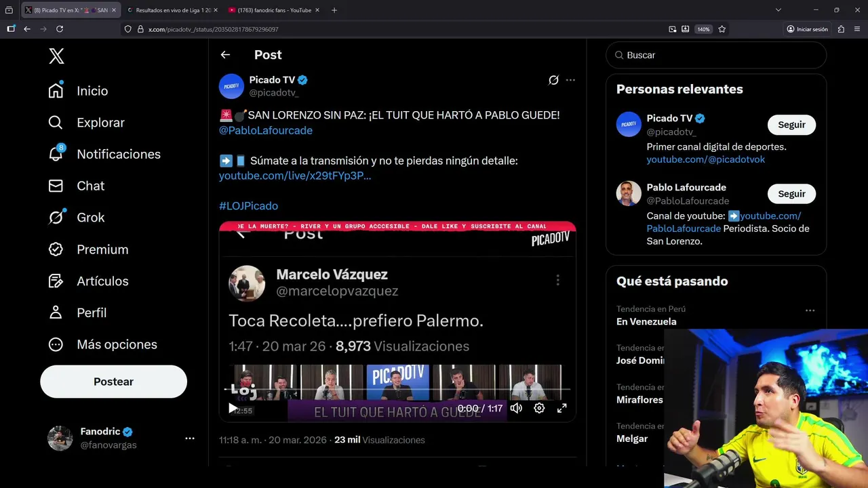Click the Fanodric profile avatar
The width and height of the screenshot is (868, 488).
click(x=60, y=439)
